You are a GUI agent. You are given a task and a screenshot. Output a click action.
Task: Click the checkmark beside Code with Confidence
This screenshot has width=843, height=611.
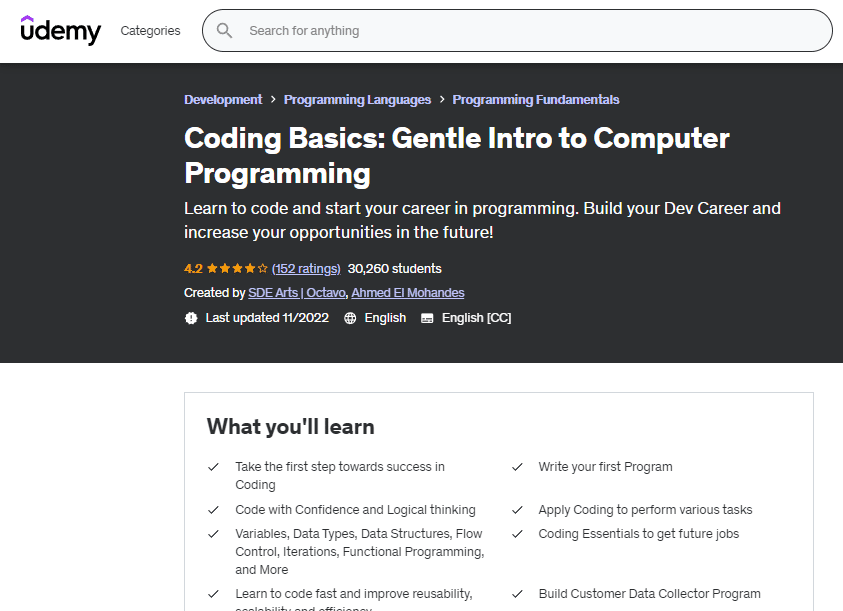click(x=213, y=510)
